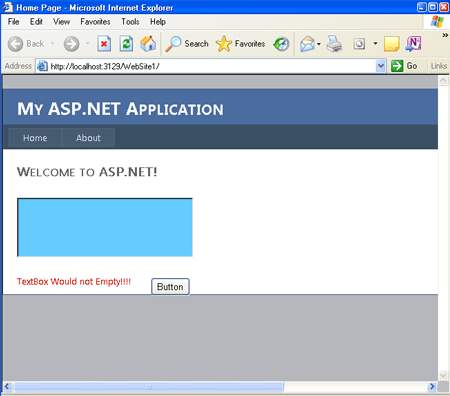450x396 pixels.
Task: Go to the Home page house icon
Action: tap(148, 44)
